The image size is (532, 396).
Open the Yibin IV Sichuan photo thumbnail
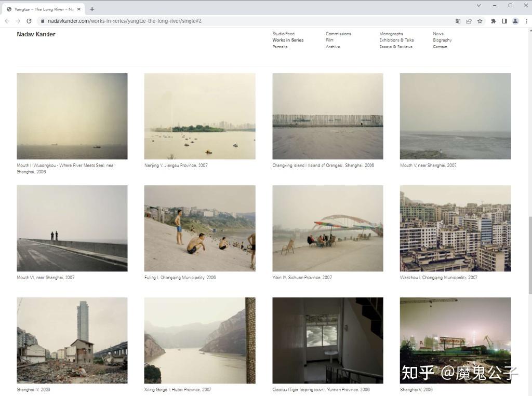328,228
